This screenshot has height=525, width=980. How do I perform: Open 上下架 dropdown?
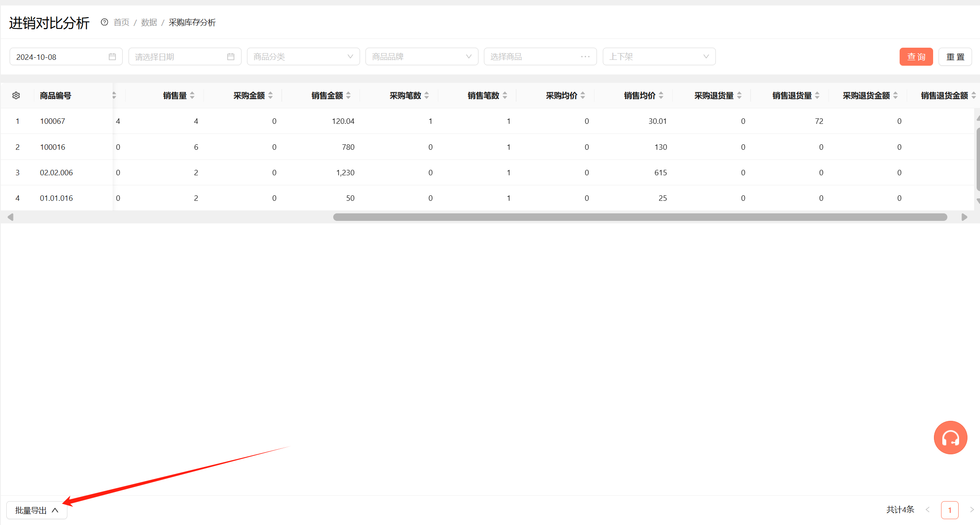[x=659, y=57]
